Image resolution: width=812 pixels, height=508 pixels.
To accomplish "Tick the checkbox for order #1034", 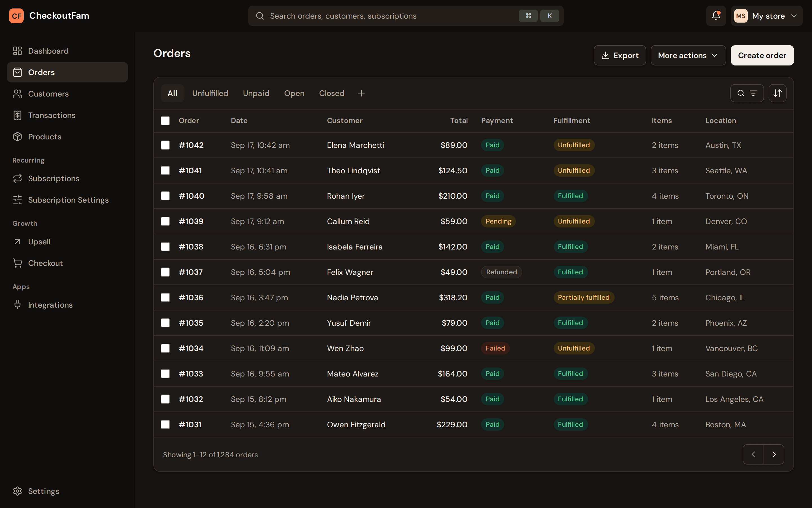I will pyautogui.click(x=165, y=348).
